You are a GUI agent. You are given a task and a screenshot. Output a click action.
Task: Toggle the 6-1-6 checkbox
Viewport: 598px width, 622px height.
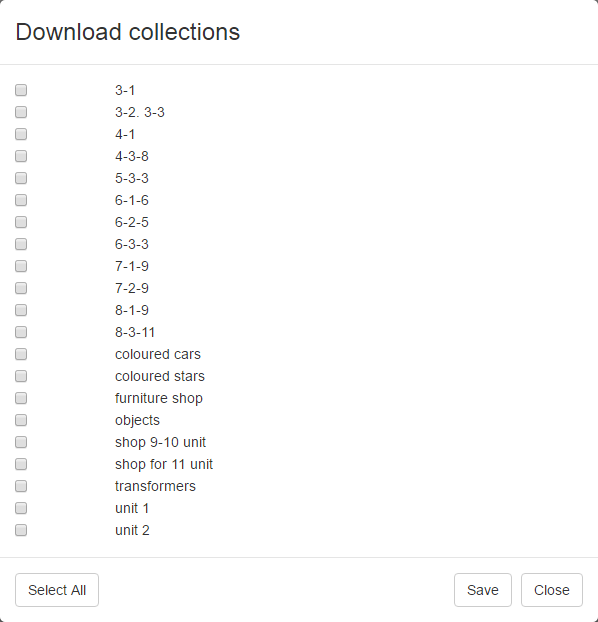click(x=21, y=200)
